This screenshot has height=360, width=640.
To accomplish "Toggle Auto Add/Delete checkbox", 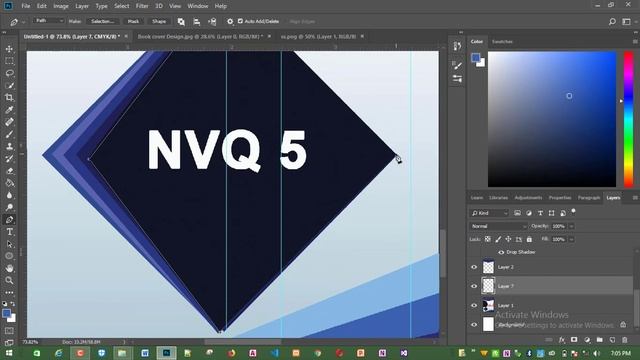I will tap(240, 21).
